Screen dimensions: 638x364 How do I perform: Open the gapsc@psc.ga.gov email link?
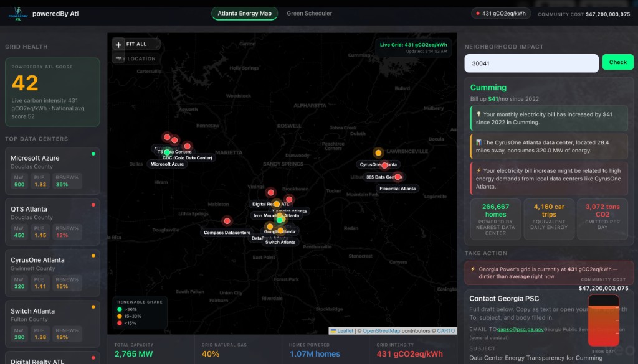click(520, 330)
